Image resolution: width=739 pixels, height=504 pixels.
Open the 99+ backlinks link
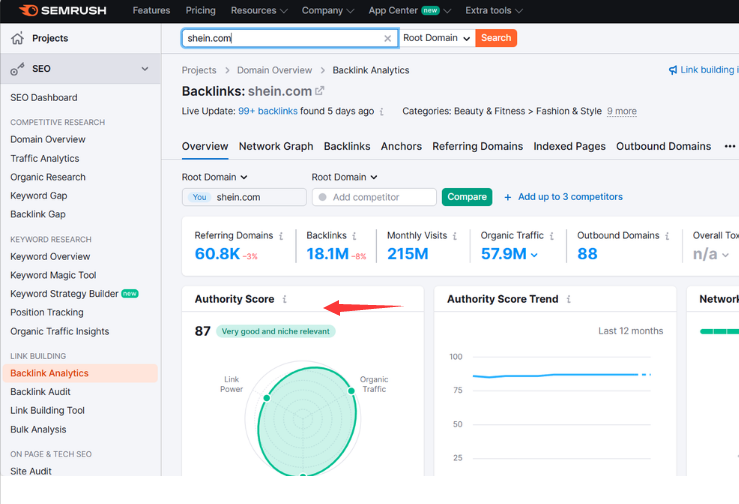(x=268, y=111)
